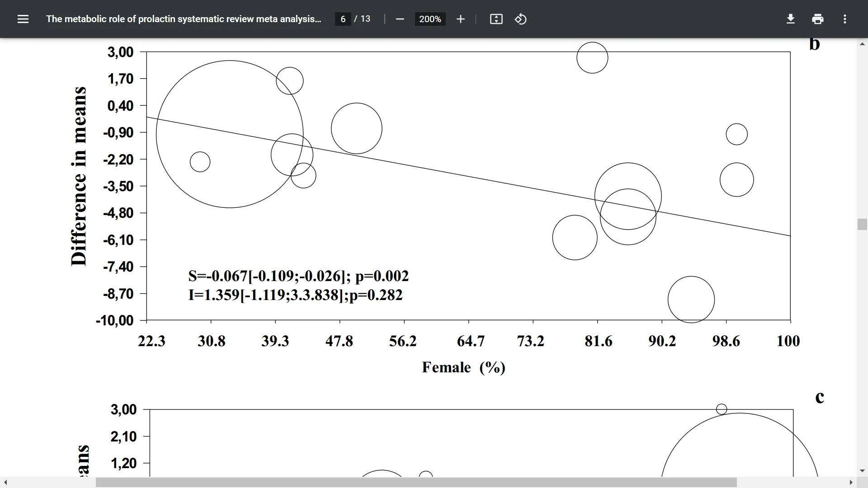The height and width of the screenshot is (488, 868).
Task: Click the panel letter 'b'
Action: point(814,44)
